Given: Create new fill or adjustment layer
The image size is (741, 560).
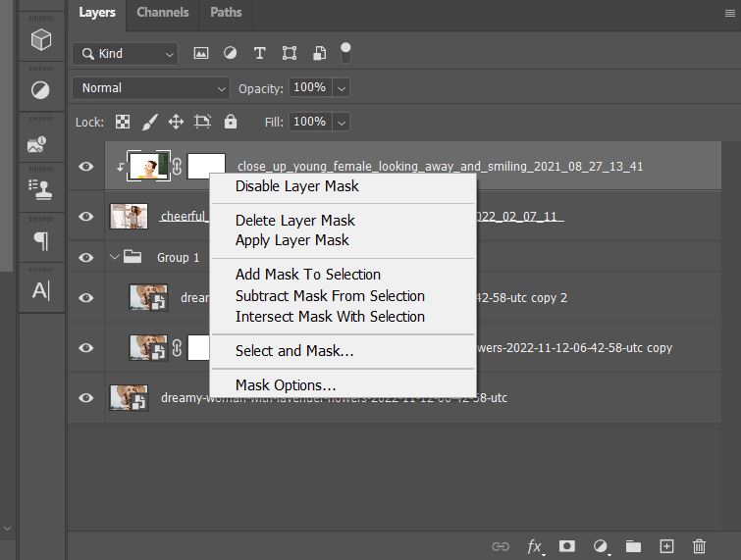Looking at the screenshot, I should [601, 547].
